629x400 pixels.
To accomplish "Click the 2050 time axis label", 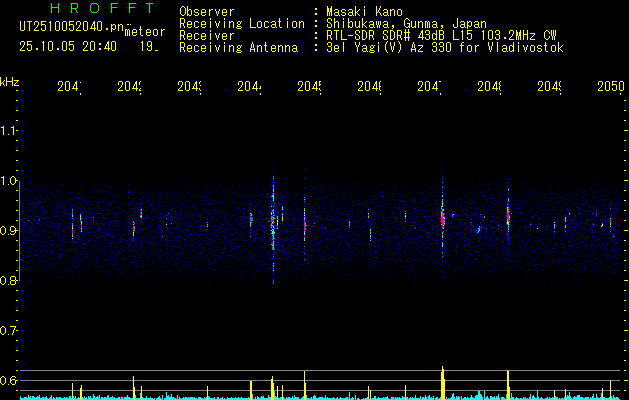I will [611, 86].
